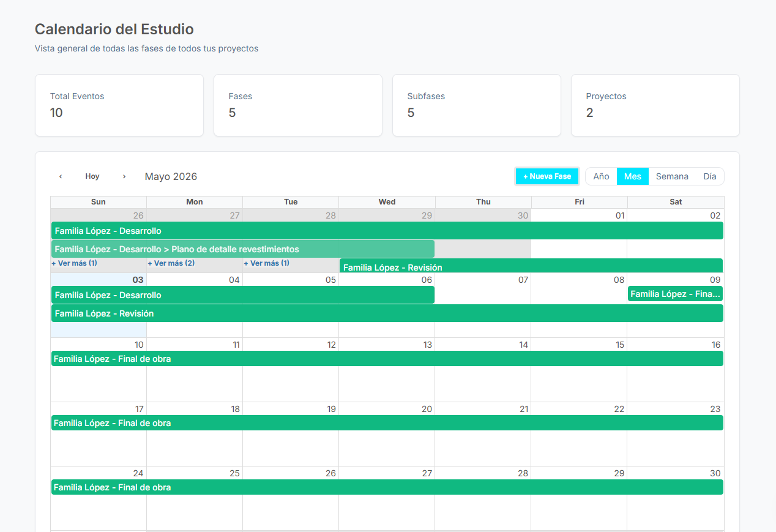Open Revisión event in week of 03
Image resolution: width=776 pixels, height=532 pixels.
(x=387, y=313)
